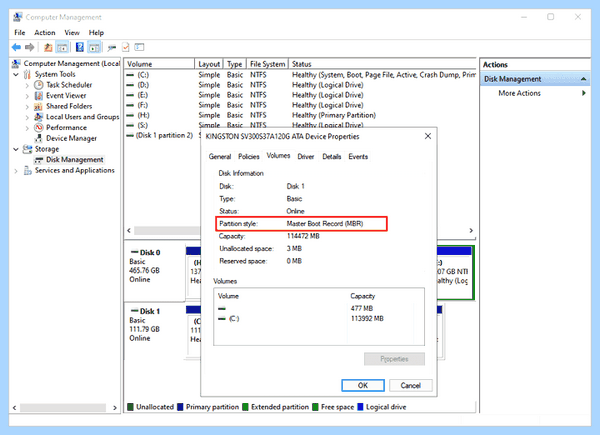Select (C:) volume row in dialog list
The height and width of the screenshot is (435, 600).
pyautogui.click(x=319, y=319)
